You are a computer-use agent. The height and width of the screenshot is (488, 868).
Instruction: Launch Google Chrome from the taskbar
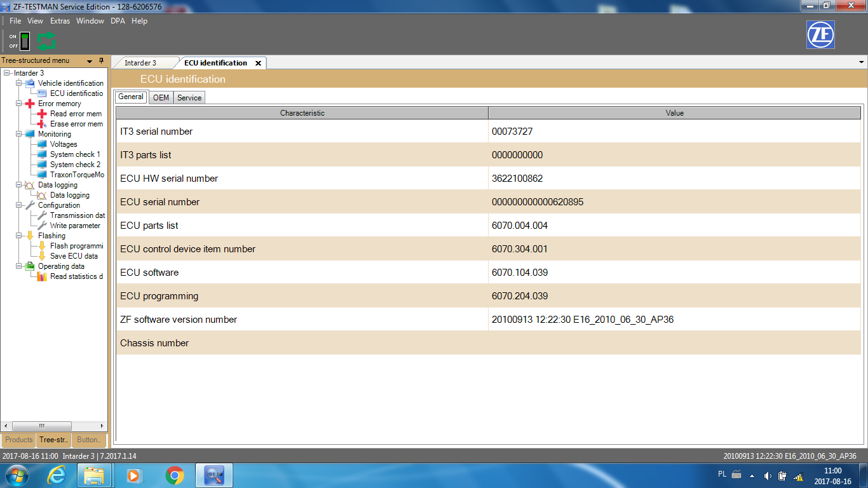point(174,475)
